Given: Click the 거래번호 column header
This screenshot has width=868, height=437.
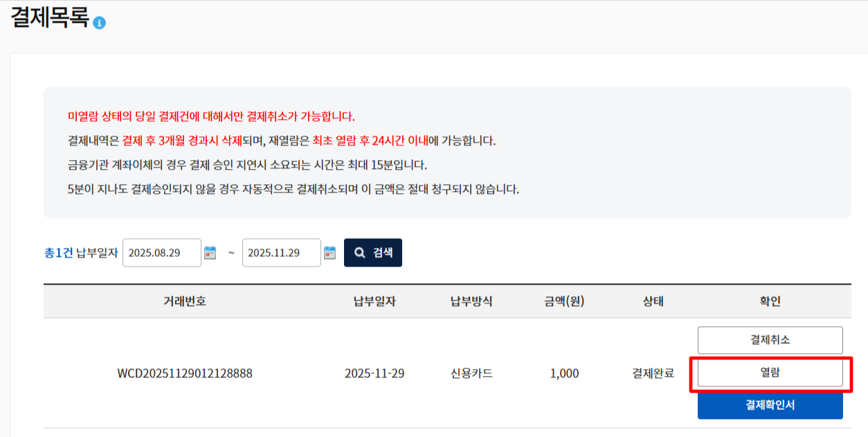Looking at the screenshot, I should click(185, 301).
